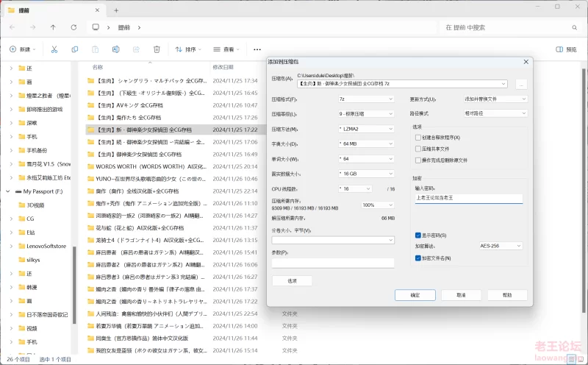The width and height of the screenshot is (588, 365).
Task: Uncheck the 显示密码 checkbox
Action: [417, 235]
